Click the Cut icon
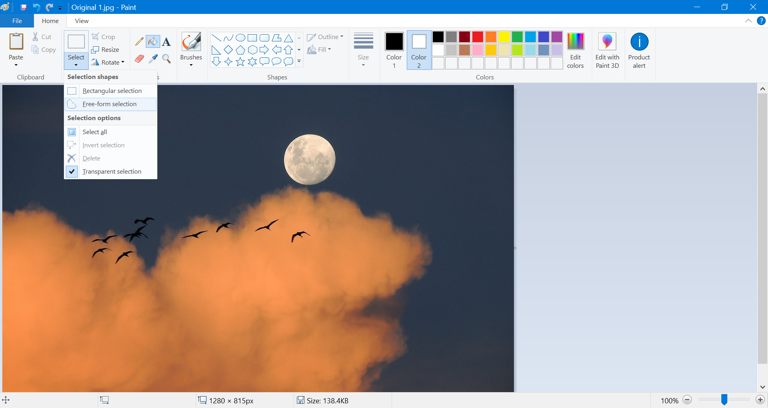The width and height of the screenshot is (768, 408). (35, 37)
